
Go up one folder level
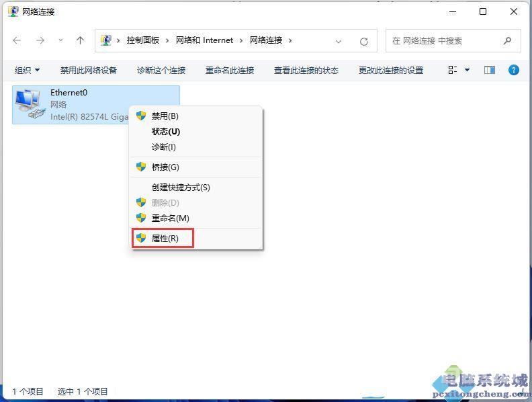[80, 41]
